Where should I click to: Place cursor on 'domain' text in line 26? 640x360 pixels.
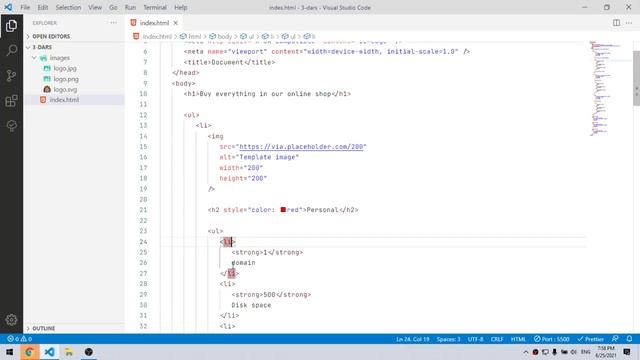click(x=243, y=262)
